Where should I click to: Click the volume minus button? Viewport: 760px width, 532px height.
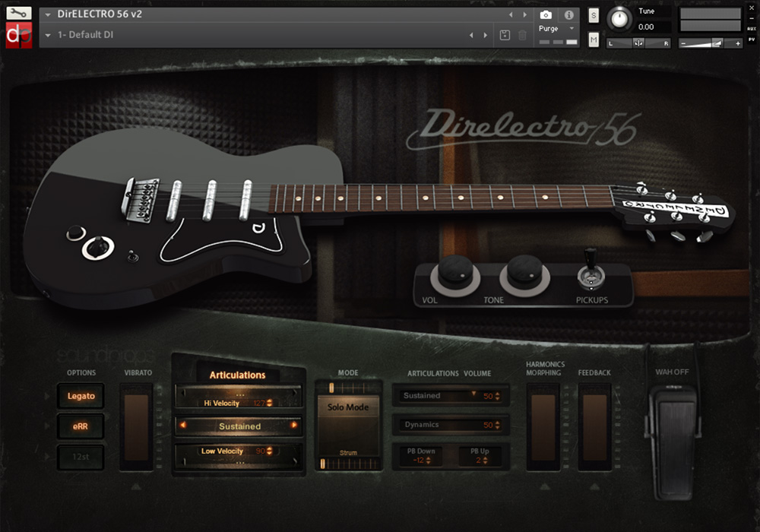[683, 43]
